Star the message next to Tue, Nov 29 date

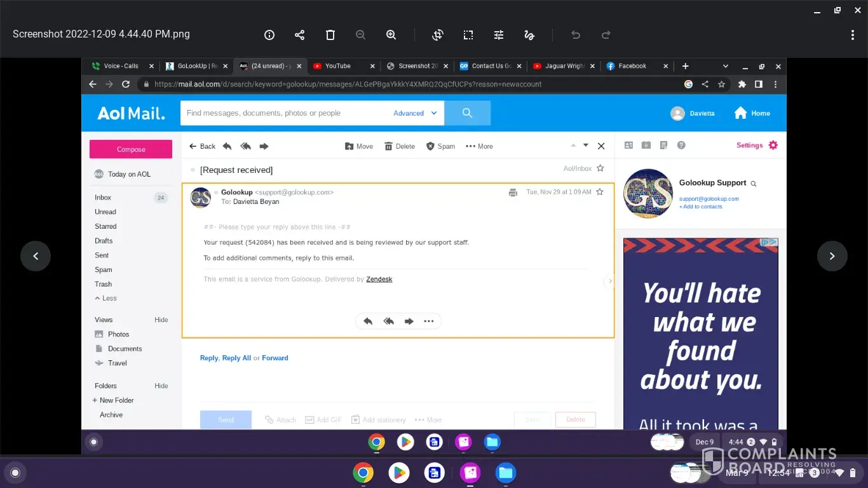click(599, 192)
